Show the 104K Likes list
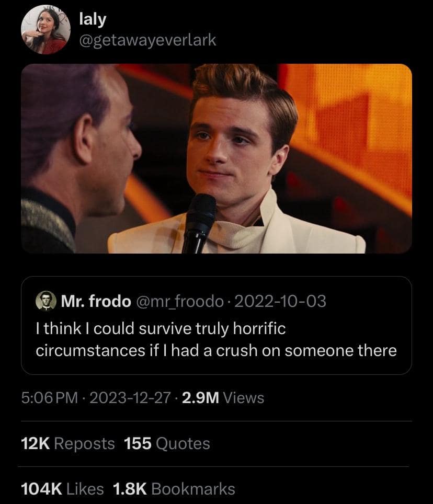The width and height of the screenshot is (433, 504). click(x=62, y=489)
